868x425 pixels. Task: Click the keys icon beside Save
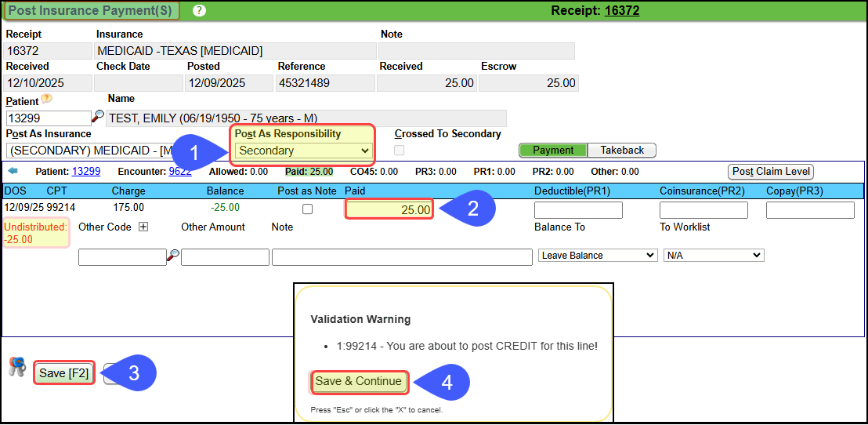click(x=16, y=367)
